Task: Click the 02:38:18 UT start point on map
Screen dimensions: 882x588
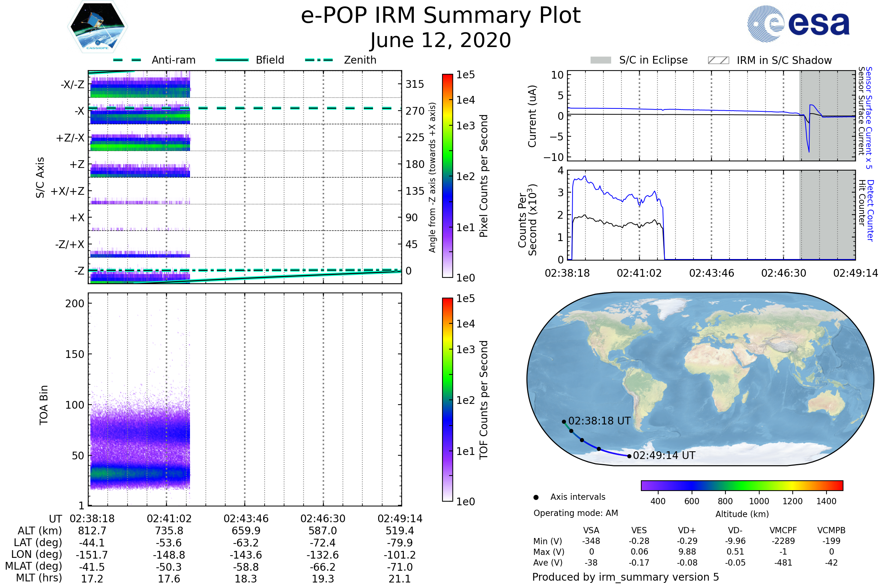Action: [564, 422]
